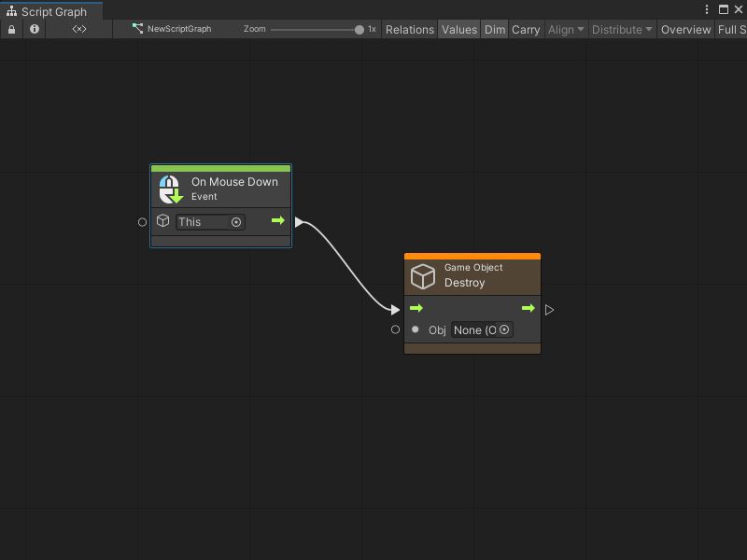Click the NewScriptGraph breadcrumb cursor icon
The height and width of the screenshot is (560, 747).
136,29
